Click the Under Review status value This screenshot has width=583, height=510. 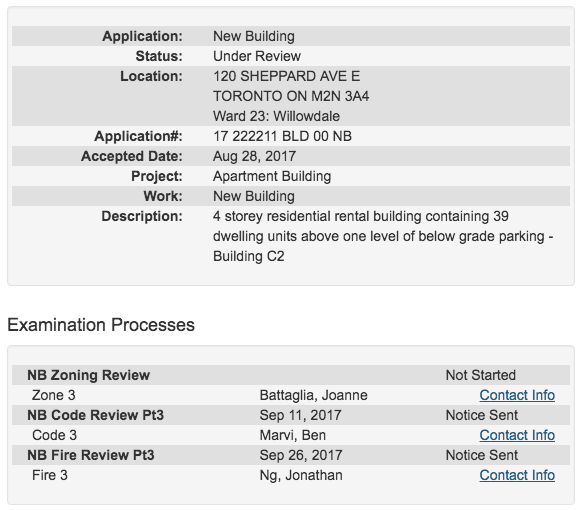click(x=257, y=56)
